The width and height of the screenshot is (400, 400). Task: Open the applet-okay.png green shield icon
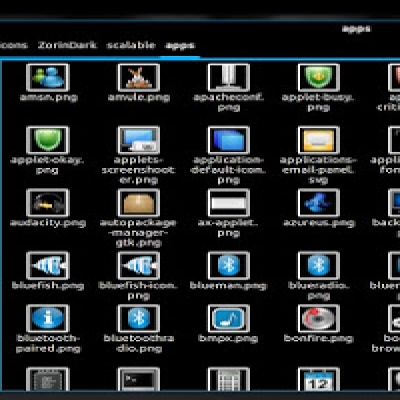click(48, 140)
